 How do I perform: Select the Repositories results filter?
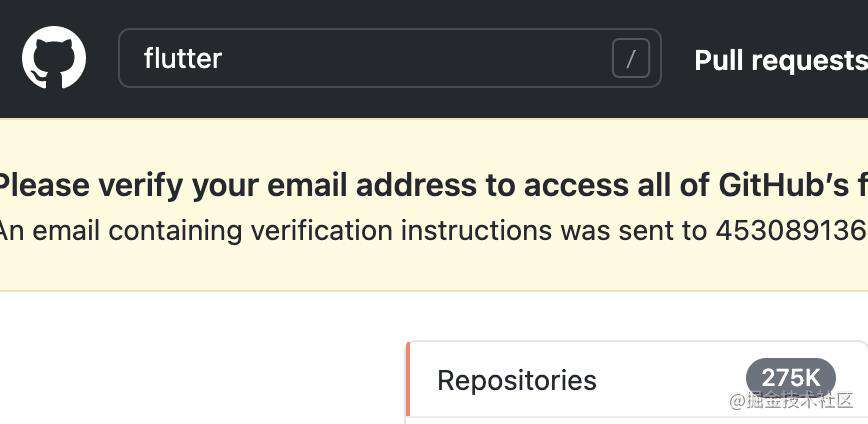(x=637, y=379)
